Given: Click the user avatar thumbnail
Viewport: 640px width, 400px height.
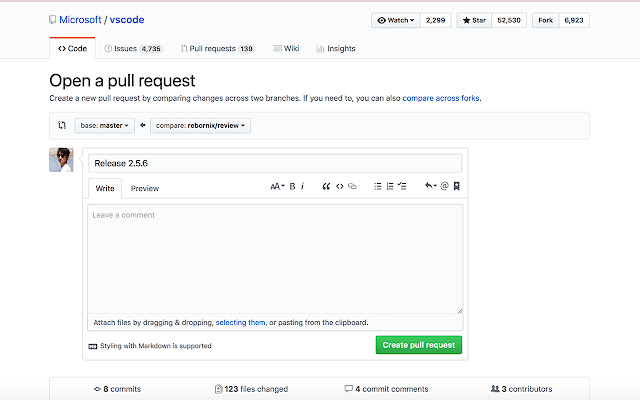Looking at the screenshot, I should pos(61,160).
